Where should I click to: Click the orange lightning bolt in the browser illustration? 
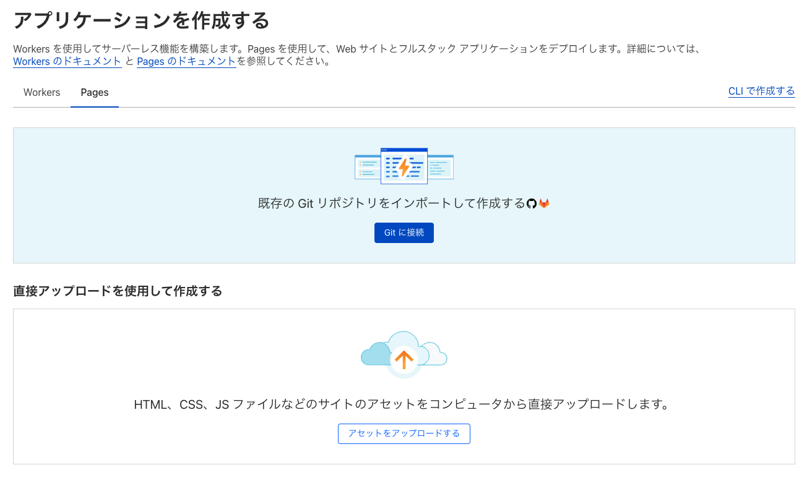pos(404,166)
